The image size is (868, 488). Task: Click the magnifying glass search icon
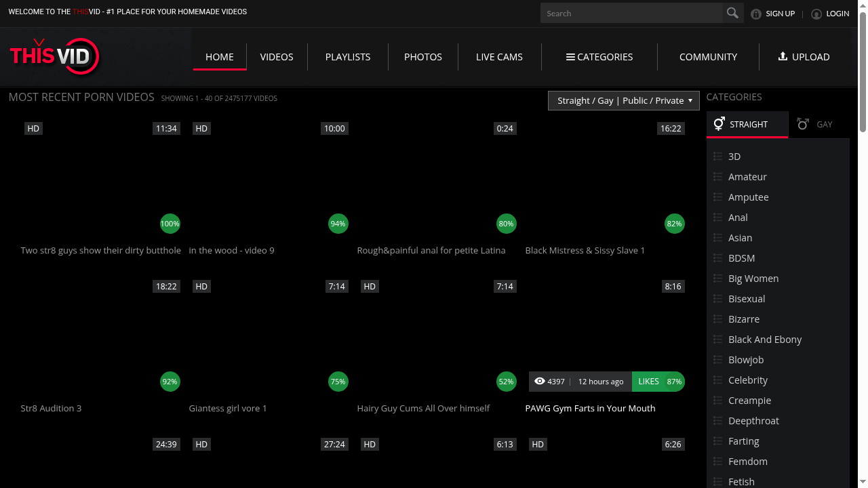click(732, 13)
